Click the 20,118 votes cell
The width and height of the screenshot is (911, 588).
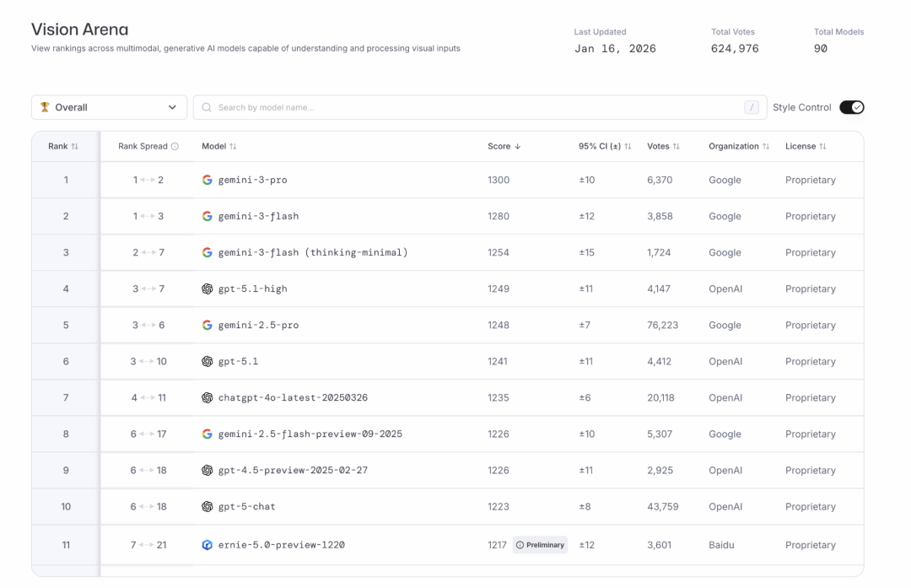[x=660, y=398]
